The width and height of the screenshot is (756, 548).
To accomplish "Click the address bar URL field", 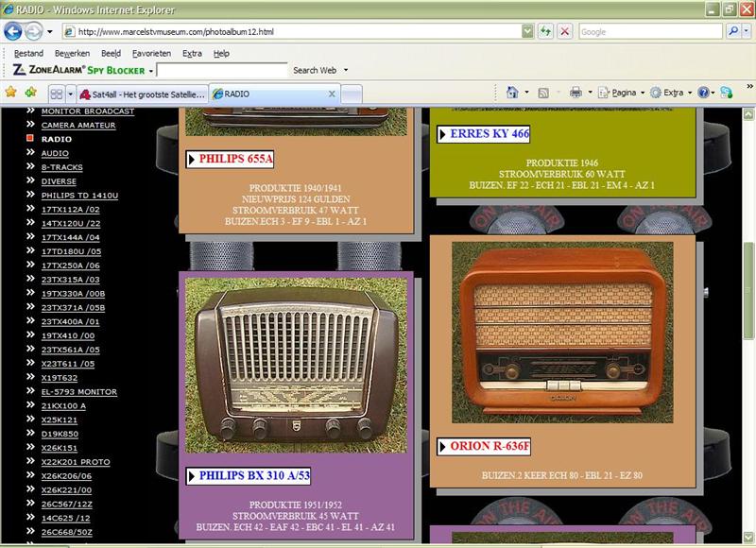I will 294,32.
